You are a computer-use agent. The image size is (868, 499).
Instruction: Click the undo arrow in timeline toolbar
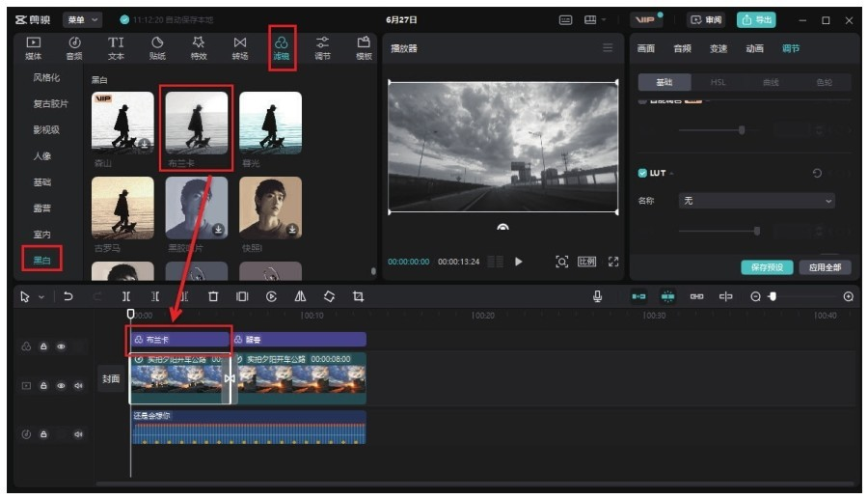(68, 296)
